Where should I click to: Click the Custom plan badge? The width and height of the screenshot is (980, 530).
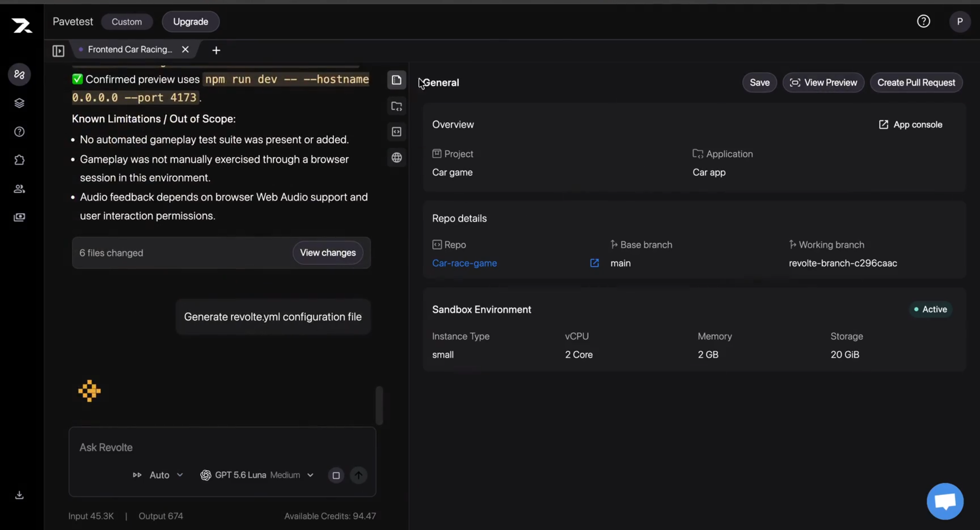pyautogui.click(x=127, y=22)
